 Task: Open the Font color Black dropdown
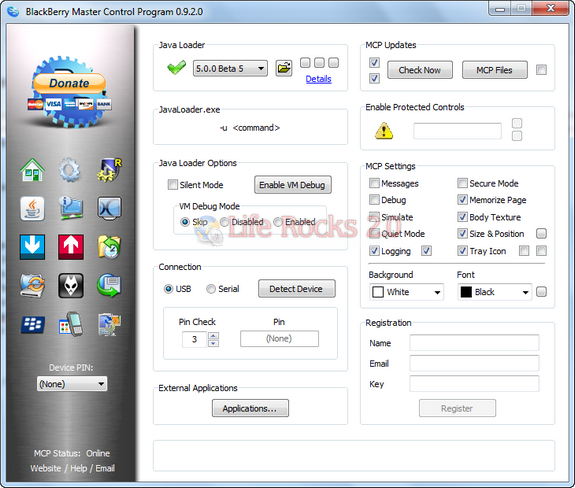495,292
